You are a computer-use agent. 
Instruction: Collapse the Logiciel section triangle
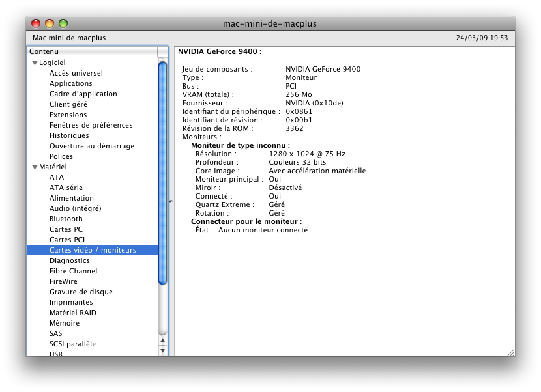[35, 63]
